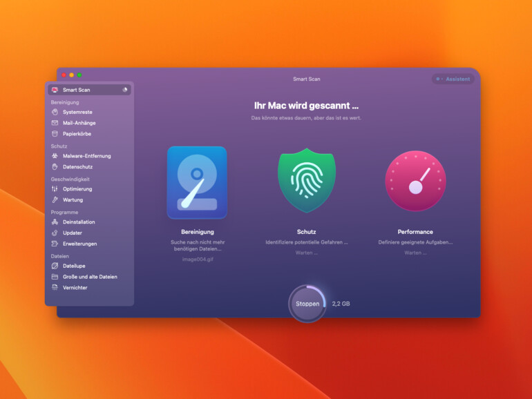
Task: Open the Deinstallation module
Action: [x=90, y=222]
